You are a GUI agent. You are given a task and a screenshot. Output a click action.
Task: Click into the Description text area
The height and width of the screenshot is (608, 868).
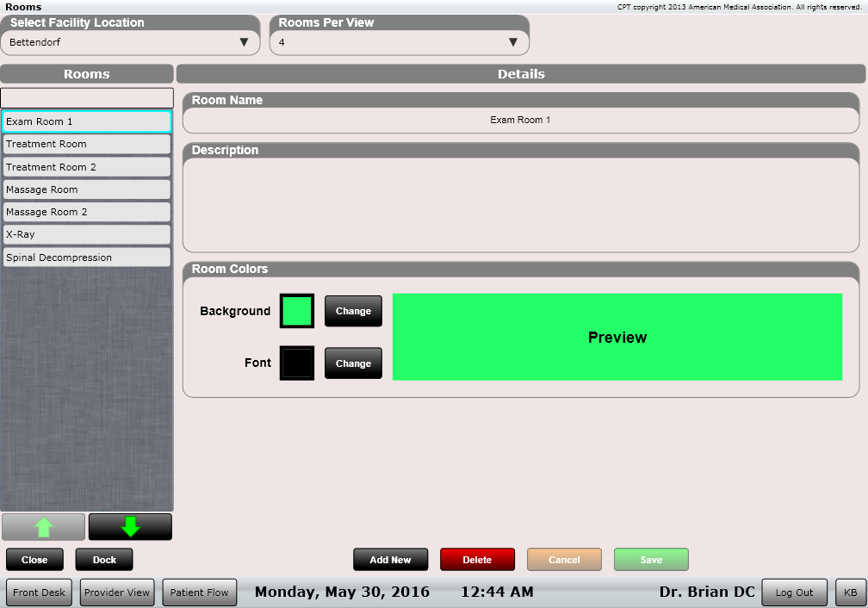pos(521,205)
